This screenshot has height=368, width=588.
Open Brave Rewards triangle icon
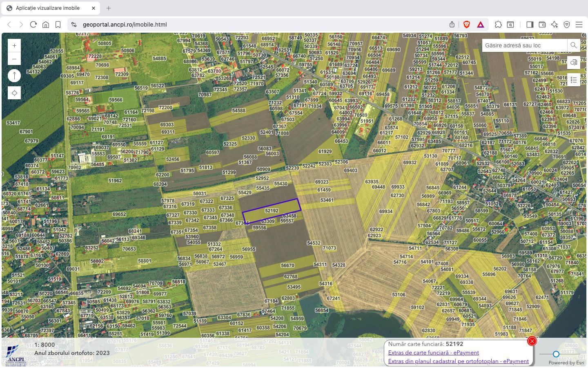click(x=481, y=25)
